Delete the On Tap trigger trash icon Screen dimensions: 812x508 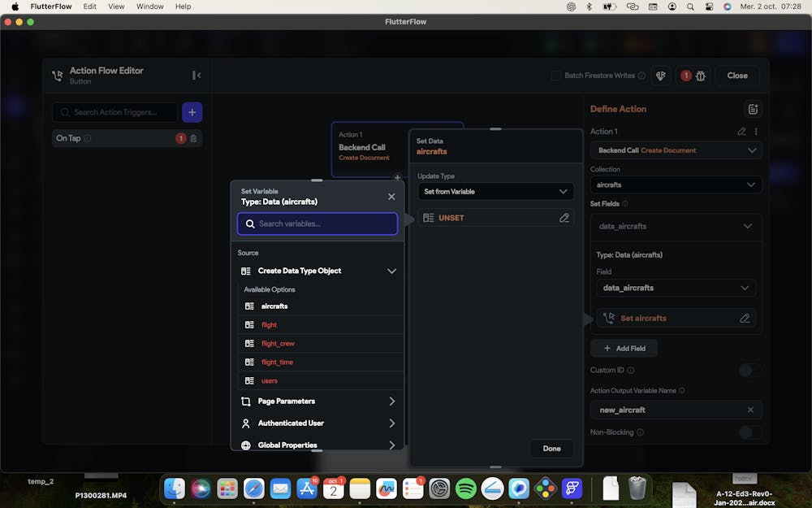click(193, 138)
